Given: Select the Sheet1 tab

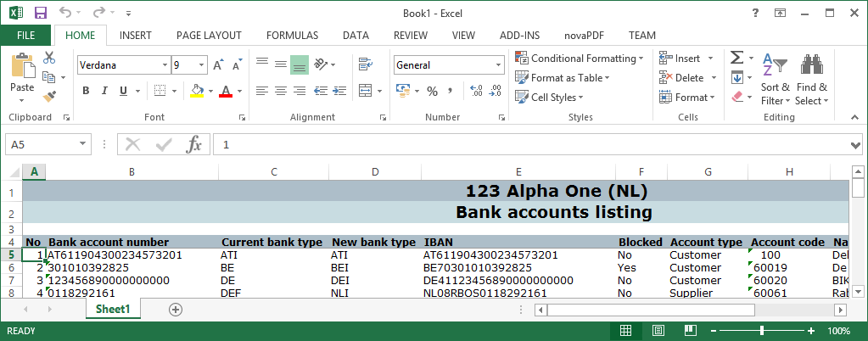Looking at the screenshot, I should [113, 309].
